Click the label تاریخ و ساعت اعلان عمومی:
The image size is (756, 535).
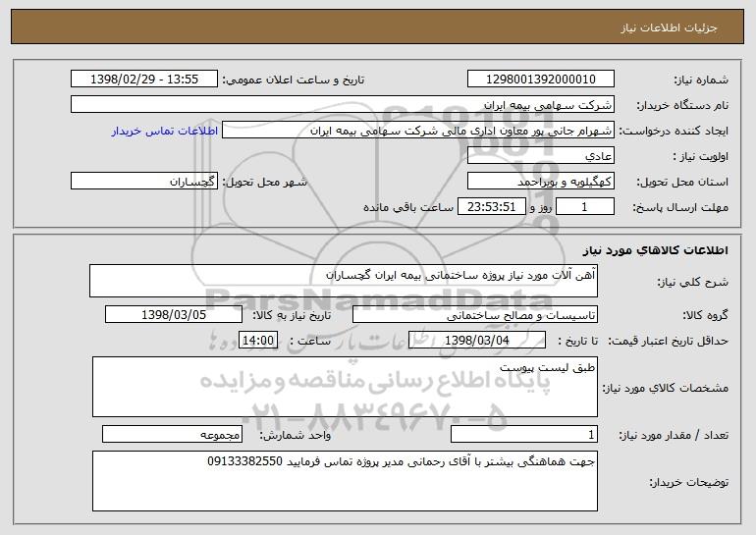coord(294,80)
